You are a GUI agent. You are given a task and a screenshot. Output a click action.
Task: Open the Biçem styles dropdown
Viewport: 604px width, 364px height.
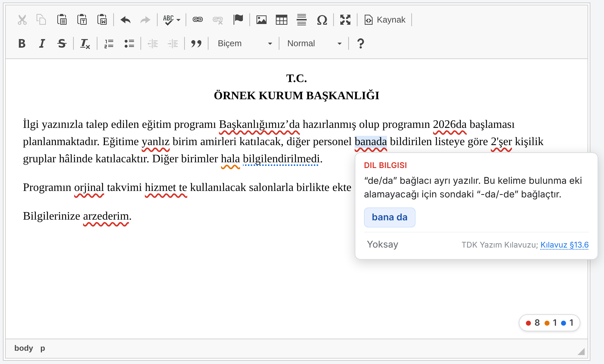[244, 43]
